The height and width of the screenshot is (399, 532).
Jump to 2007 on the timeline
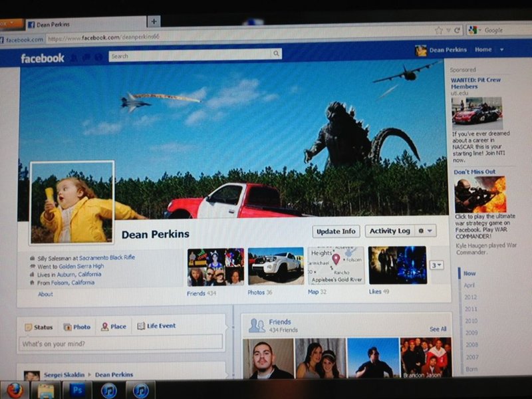(x=472, y=357)
